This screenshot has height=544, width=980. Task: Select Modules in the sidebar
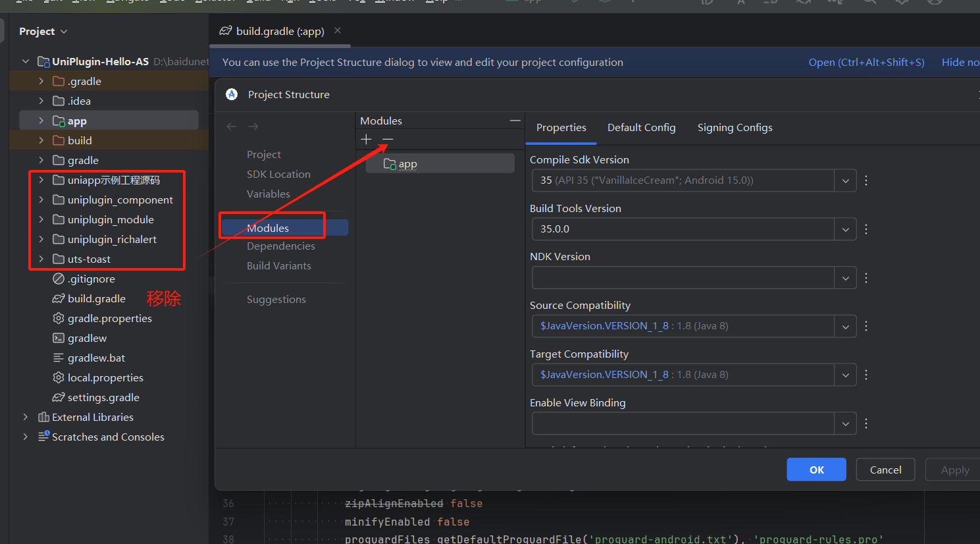(x=284, y=228)
